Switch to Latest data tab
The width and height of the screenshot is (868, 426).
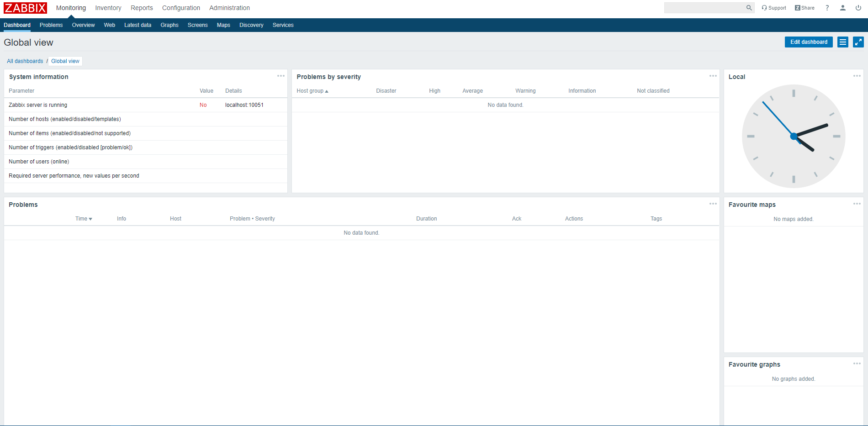pyautogui.click(x=138, y=25)
